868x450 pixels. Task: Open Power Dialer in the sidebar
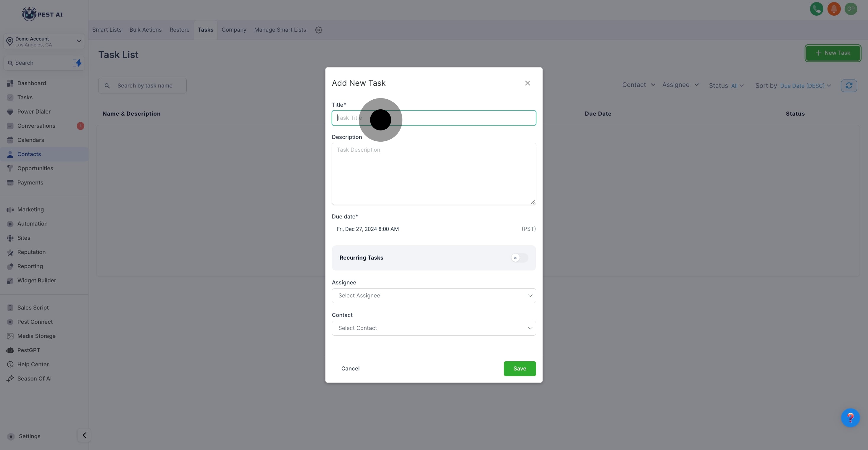coord(34,111)
